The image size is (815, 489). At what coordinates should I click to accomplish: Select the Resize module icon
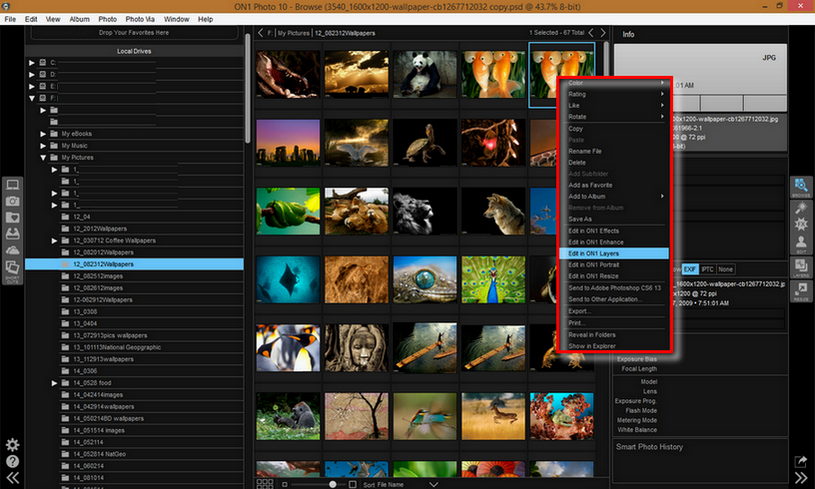point(801,292)
